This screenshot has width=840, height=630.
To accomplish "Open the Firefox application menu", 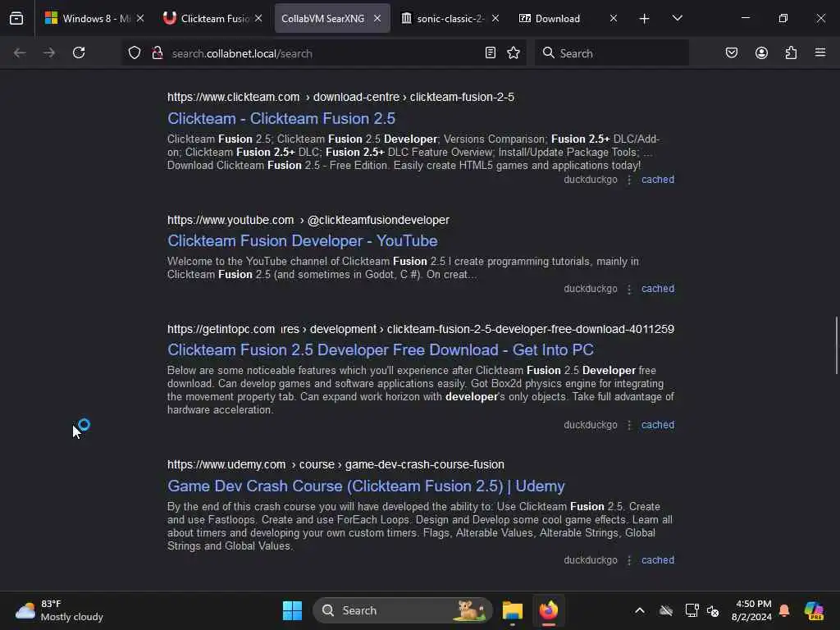I will point(820,52).
